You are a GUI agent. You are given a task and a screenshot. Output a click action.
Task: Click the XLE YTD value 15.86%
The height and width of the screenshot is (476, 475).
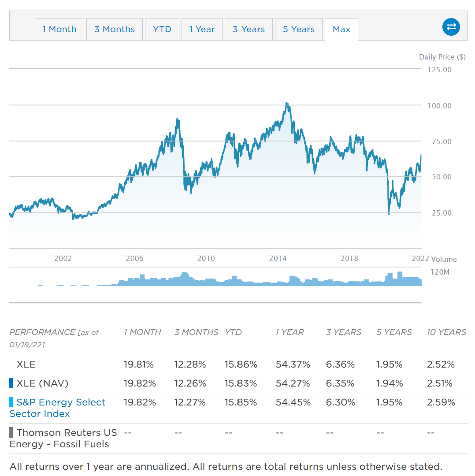[x=241, y=364]
